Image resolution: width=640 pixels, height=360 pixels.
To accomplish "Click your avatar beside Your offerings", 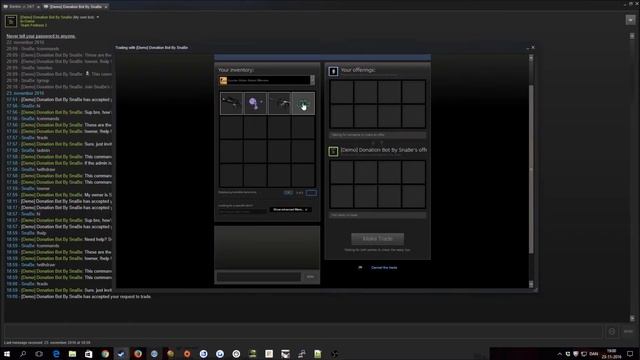I will (x=333, y=71).
